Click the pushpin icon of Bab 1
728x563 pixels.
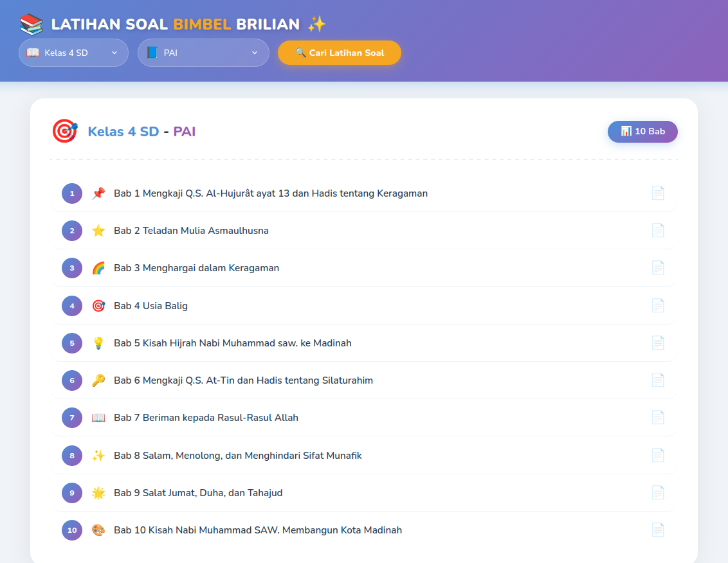coord(98,193)
